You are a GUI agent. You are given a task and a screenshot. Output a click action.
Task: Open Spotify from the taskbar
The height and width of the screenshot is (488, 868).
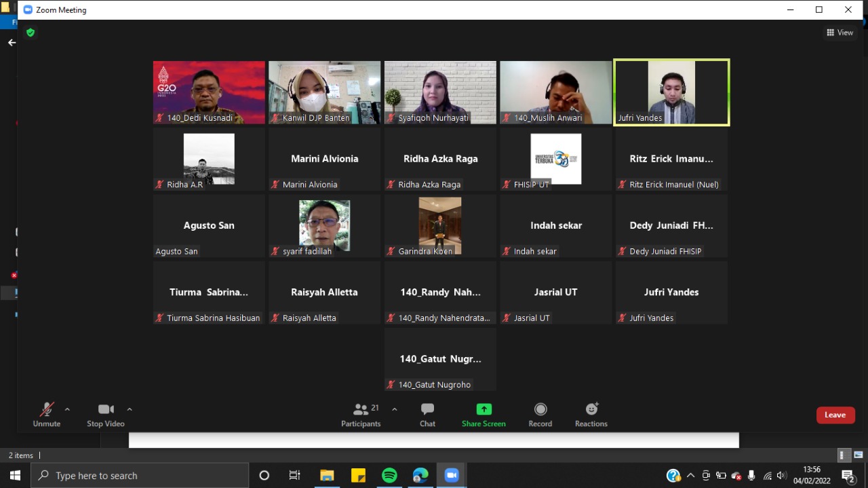pos(389,475)
